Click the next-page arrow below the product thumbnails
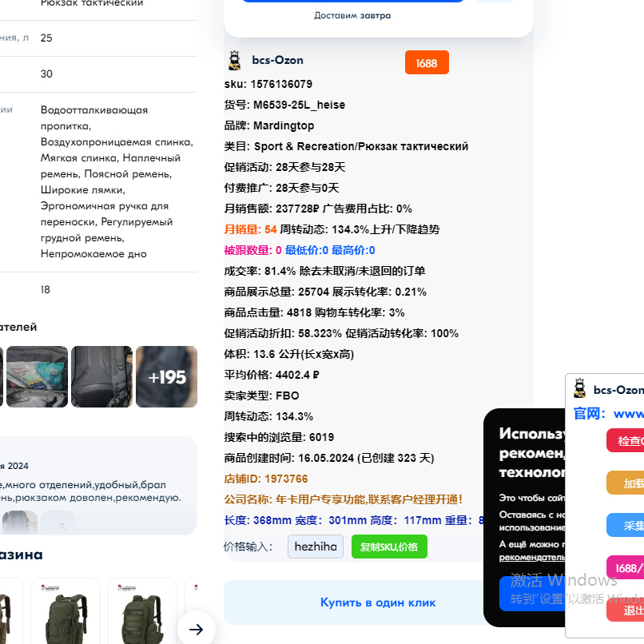The height and width of the screenshot is (644, 644). (x=197, y=629)
